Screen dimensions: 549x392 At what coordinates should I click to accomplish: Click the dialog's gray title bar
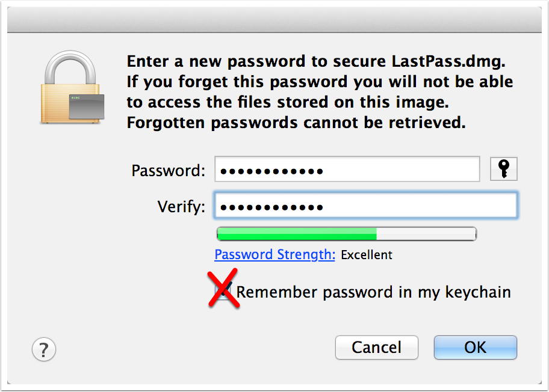(274, 23)
